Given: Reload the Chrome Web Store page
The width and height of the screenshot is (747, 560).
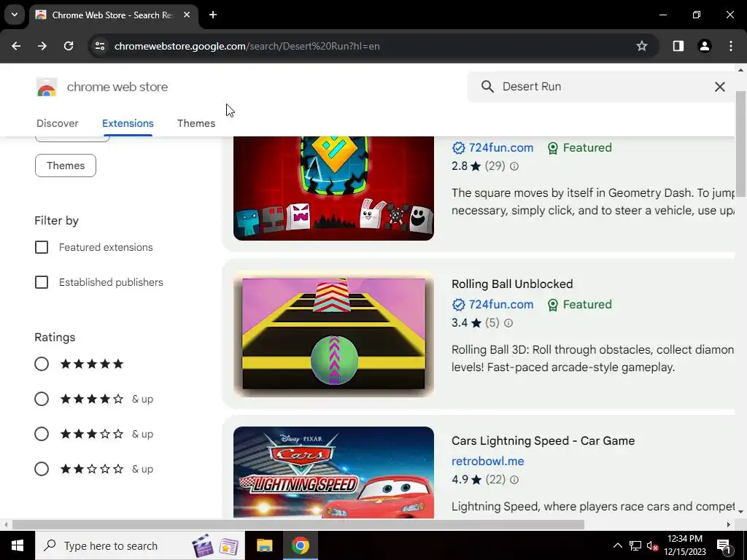Looking at the screenshot, I should point(69,46).
